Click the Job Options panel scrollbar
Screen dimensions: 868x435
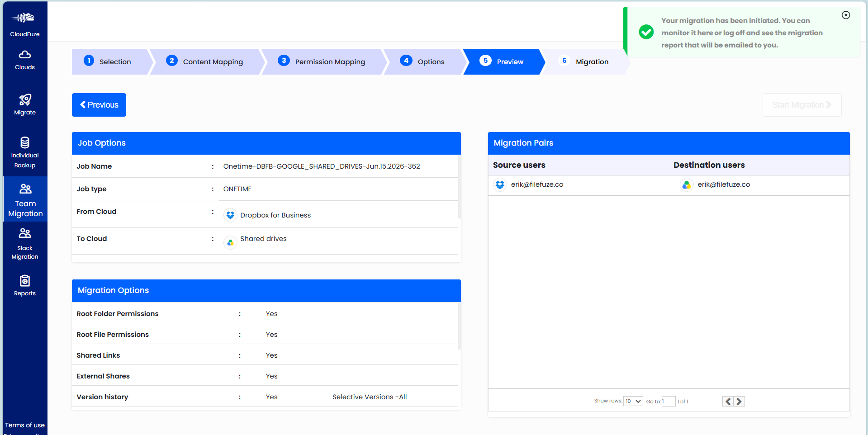tap(460, 187)
